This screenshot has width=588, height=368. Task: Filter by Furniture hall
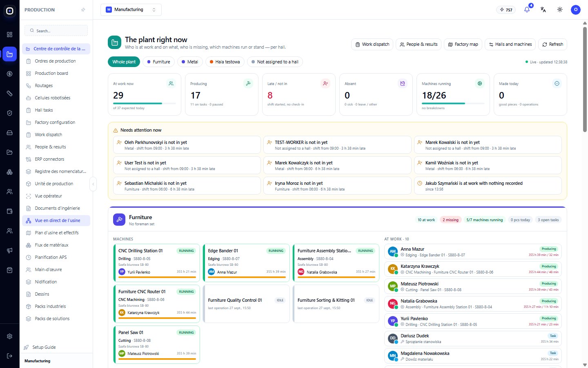(x=158, y=62)
